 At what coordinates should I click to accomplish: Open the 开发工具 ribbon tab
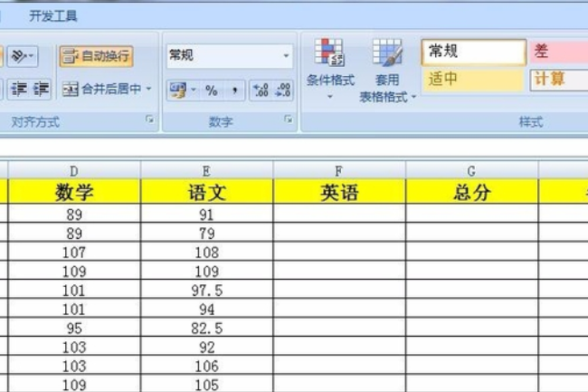tap(52, 16)
